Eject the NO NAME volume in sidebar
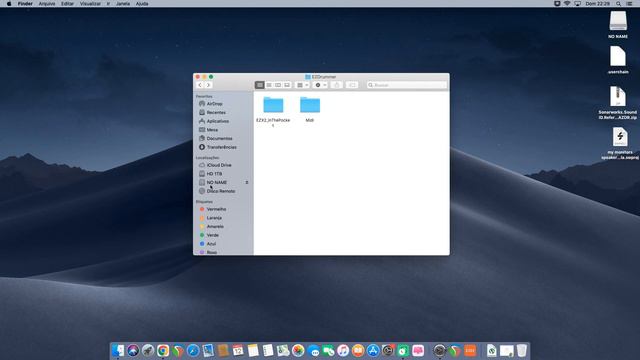The height and width of the screenshot is (360, 640). tap(247, 182)
